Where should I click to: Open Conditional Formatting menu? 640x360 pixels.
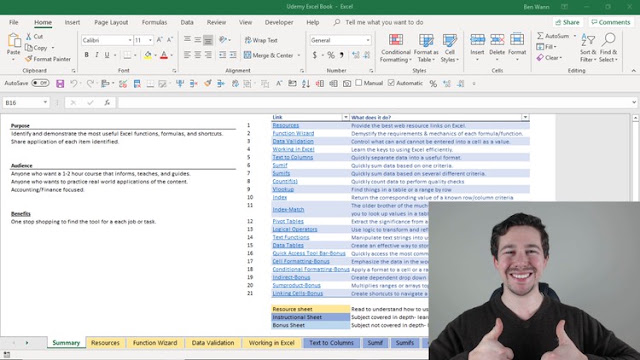[395, 48]
